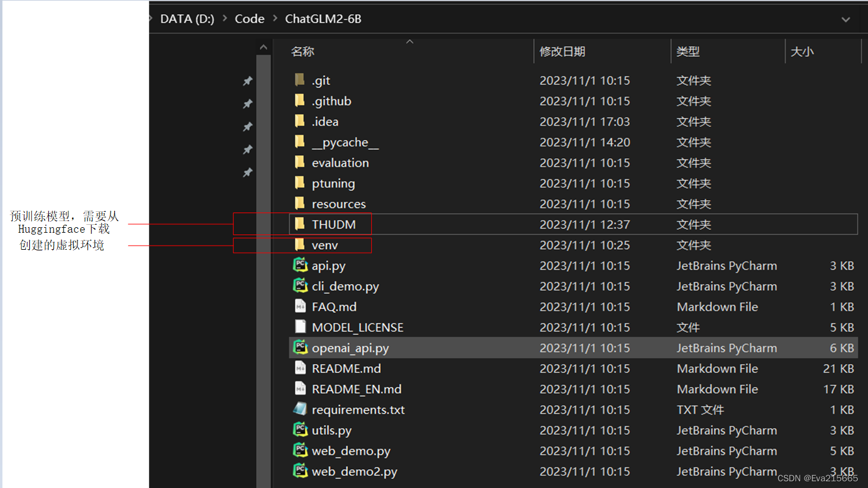
Task: Select the file name cli_demo.py
Action: (x=345, y=286)
